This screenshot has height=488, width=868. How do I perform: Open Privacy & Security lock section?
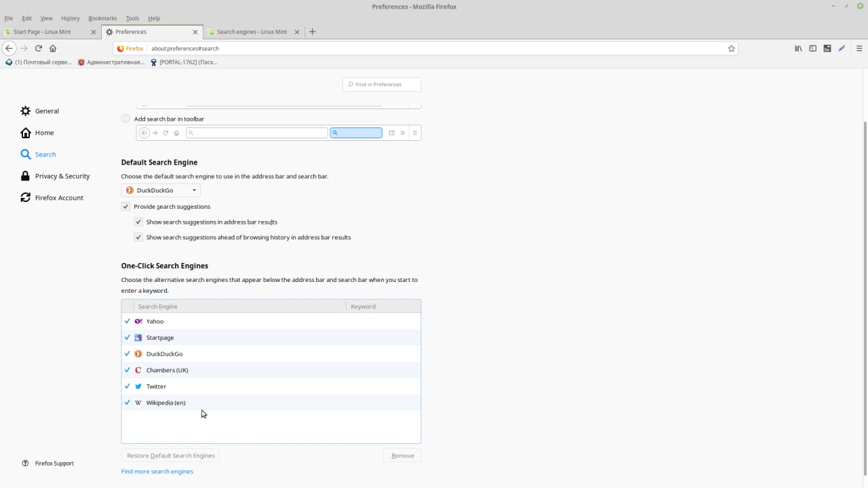pyautogui.click(x=55, y=176)
